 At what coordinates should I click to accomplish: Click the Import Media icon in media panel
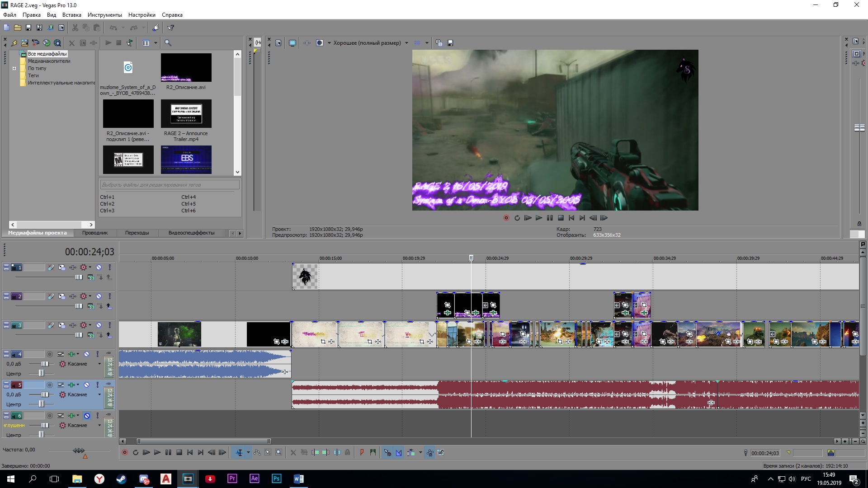(x=24, y=43)
